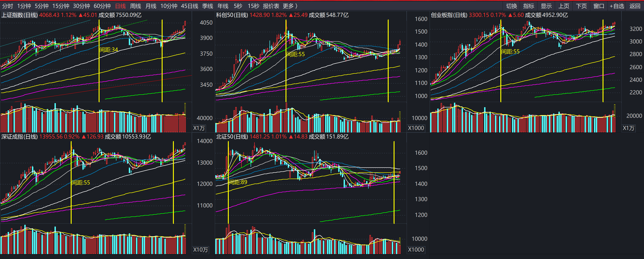This screenshot has width=644, height=259.
Task: Select the 创业板指(日线) chart title
Action: pos(449,15)
